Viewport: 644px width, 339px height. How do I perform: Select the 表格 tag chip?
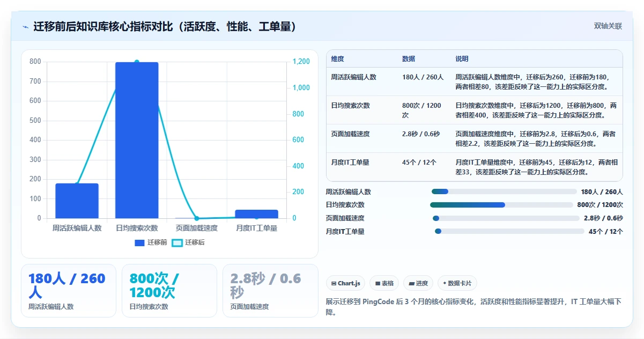point(384,283)
